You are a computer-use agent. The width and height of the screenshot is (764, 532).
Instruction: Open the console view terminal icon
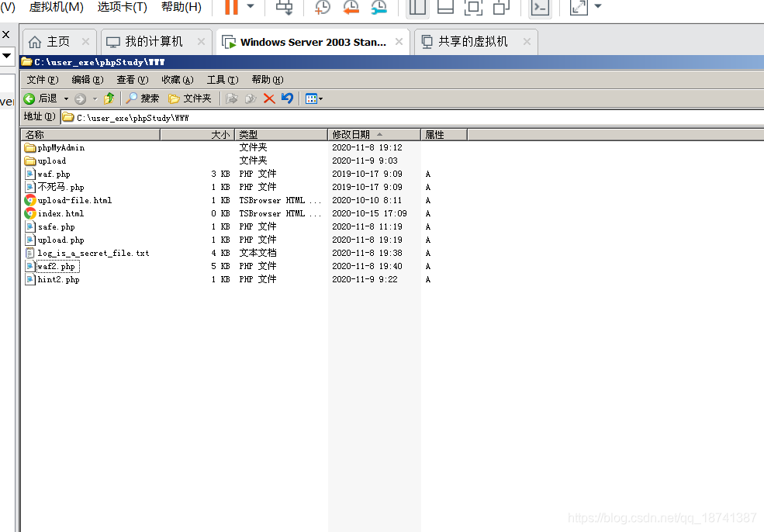coord(540,7)
